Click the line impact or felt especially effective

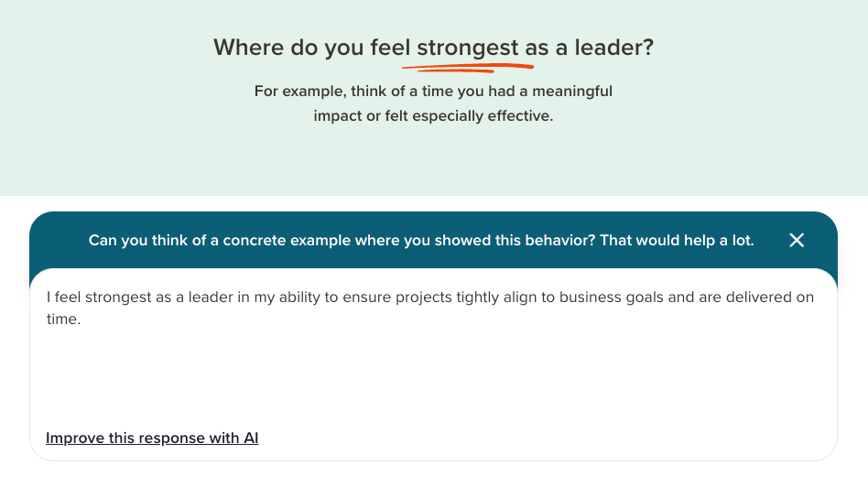(x=433, y=115)
